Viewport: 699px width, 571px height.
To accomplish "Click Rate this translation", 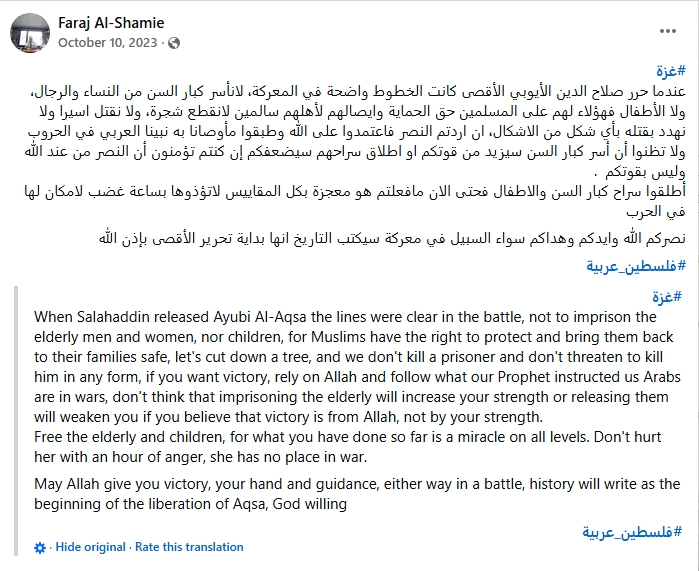I will pos(189,548).
